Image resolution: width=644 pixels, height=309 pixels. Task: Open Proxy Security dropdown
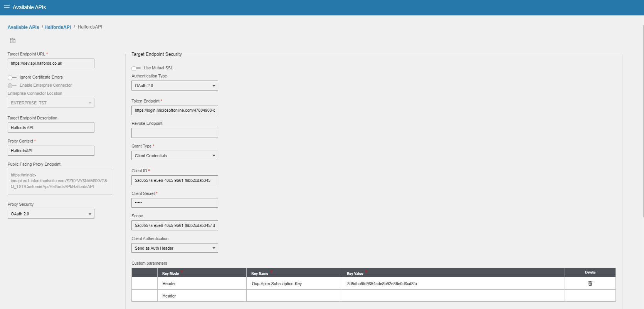[51, 214]
